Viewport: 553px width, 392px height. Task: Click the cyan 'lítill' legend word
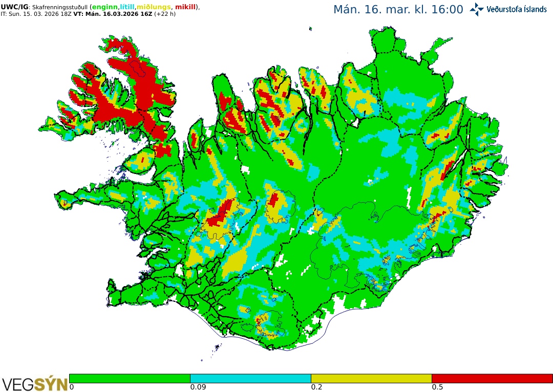tap(127, 7)
